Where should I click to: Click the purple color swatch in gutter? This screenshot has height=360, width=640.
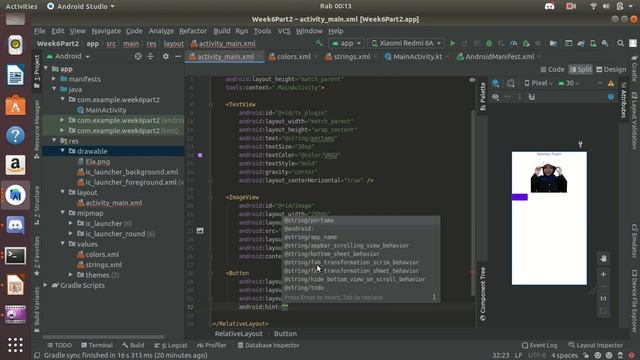pos(200,155)
